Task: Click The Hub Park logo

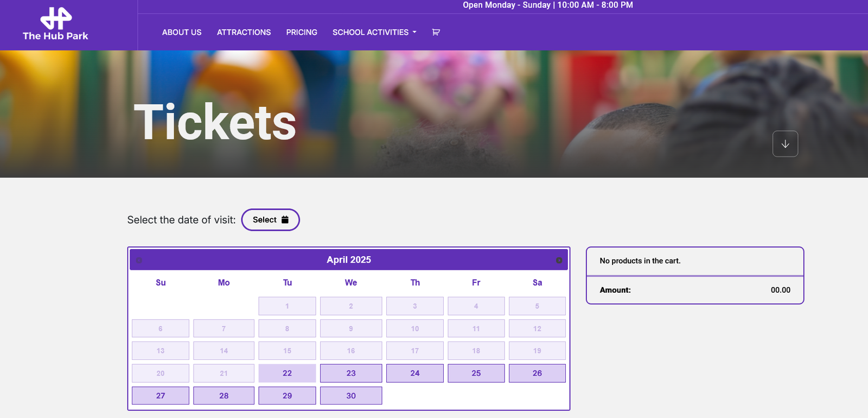Action: coord(55,24)
